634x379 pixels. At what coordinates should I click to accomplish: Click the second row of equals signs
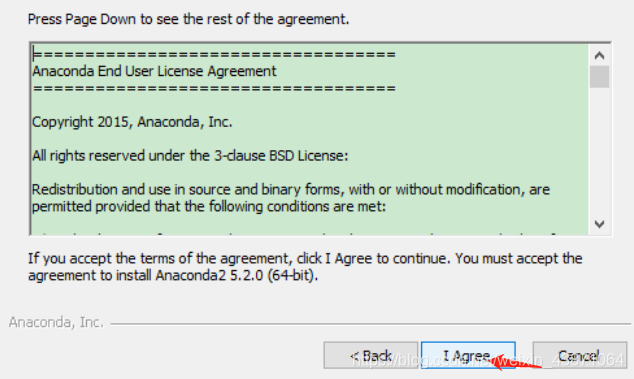(214, 88)
